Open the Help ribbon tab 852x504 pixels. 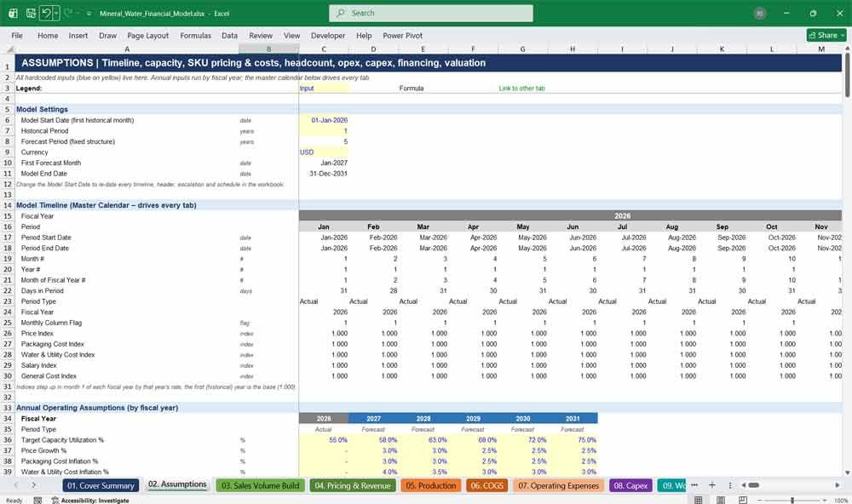(364, 35)
